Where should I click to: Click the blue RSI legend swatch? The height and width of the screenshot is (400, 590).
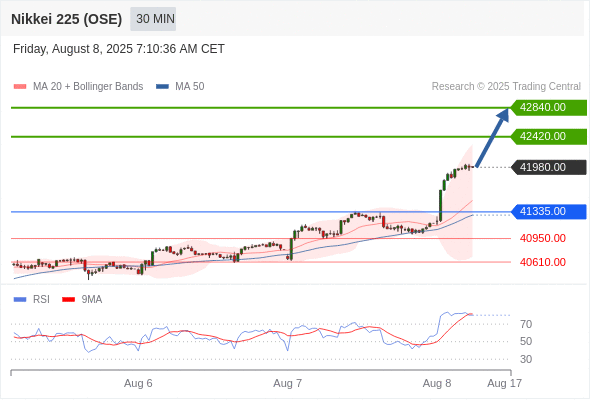[x=20, y=300]
